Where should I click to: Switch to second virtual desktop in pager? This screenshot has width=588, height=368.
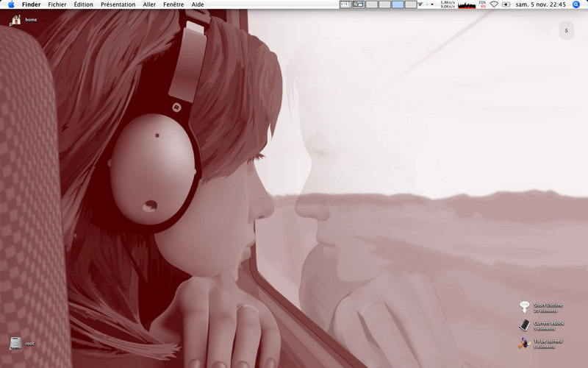[359, 4]
